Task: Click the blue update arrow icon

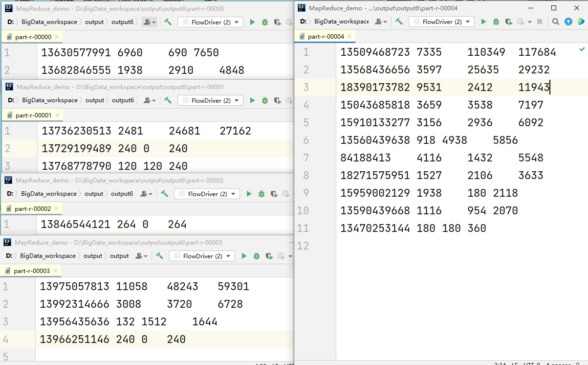Action: [568, 22]
